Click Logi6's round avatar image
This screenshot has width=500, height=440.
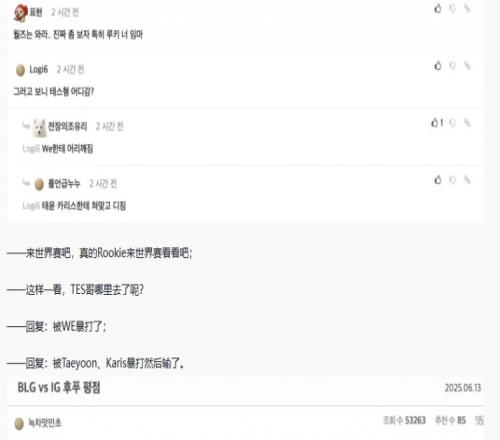coord(20,70)
